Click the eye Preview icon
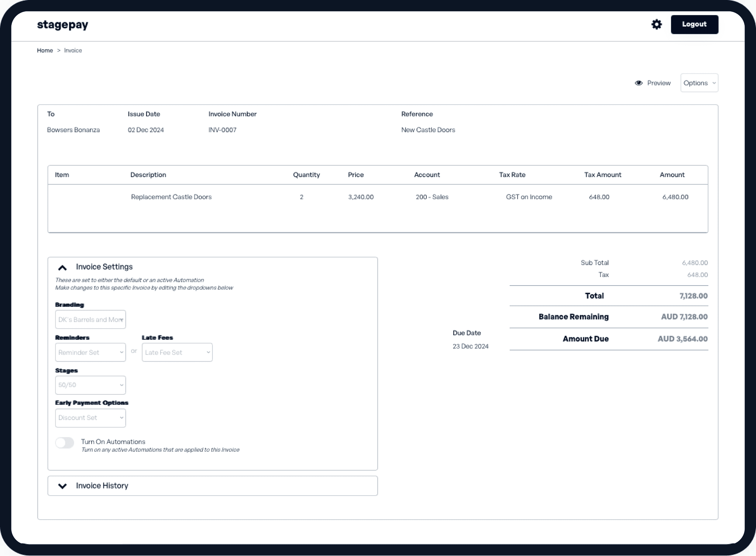Viewport: 756px width, 556px height. tap(639, 83)
